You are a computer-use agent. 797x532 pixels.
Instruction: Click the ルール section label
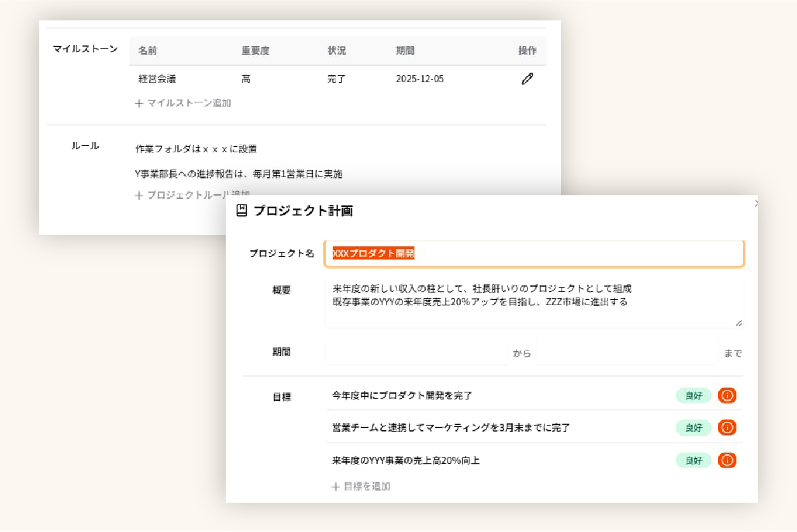pos(85,146)
